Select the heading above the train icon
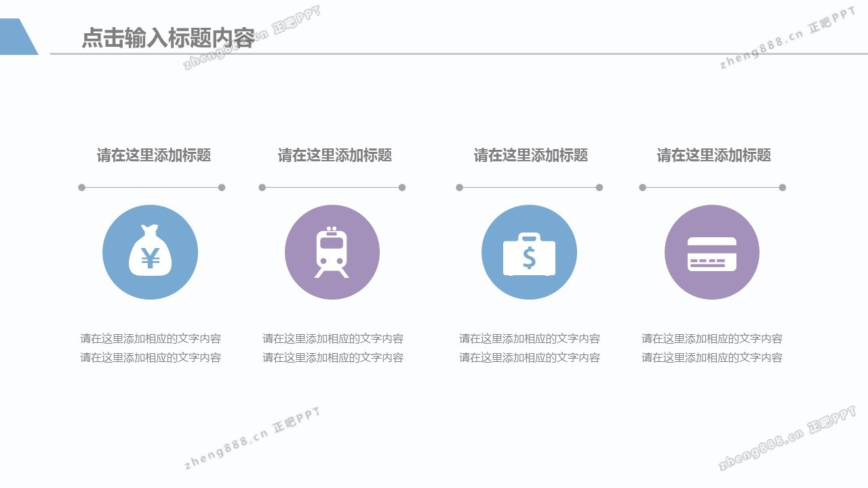 coord(335,155)
